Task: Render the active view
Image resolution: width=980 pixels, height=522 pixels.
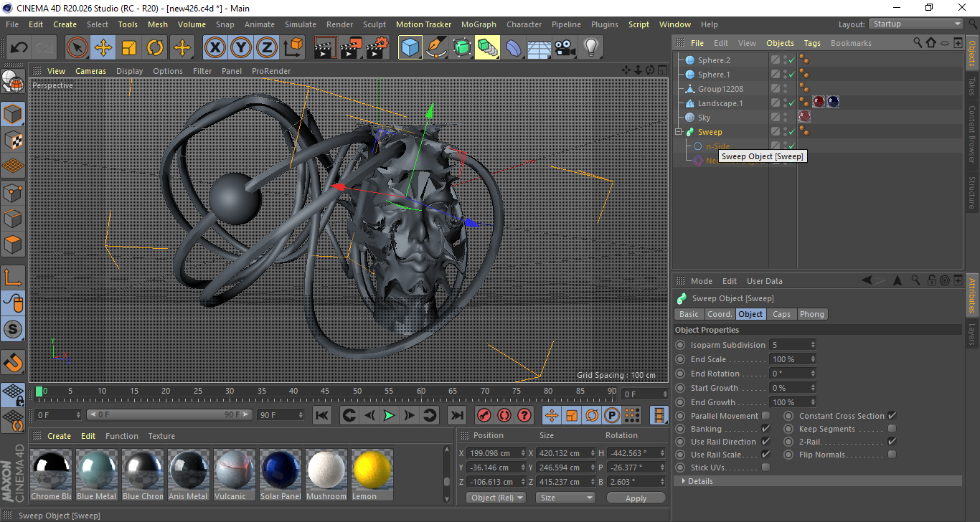Action: [x=325, y=48]
